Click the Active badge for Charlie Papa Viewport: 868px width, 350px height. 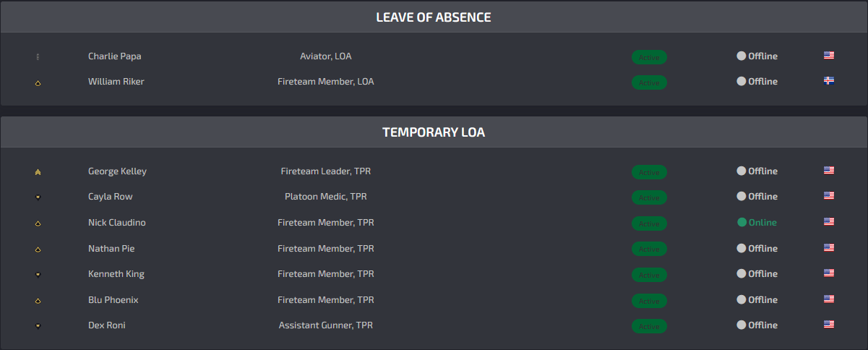(x=649, y=57)
